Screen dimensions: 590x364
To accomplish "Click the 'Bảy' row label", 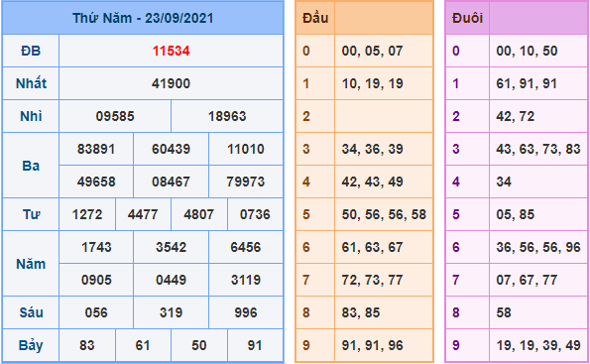I will (x=31, y=345).
